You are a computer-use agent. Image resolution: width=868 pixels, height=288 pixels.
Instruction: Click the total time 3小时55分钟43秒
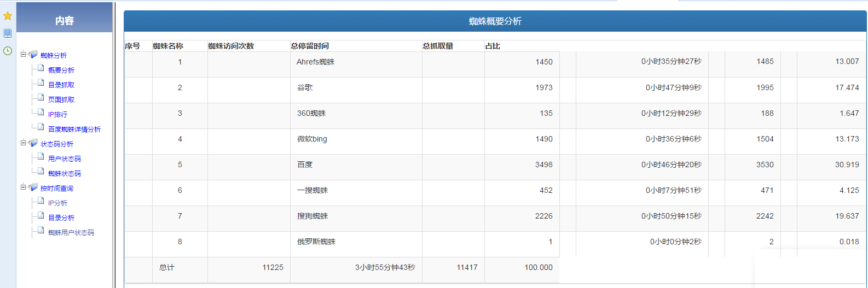click(385, 267)
